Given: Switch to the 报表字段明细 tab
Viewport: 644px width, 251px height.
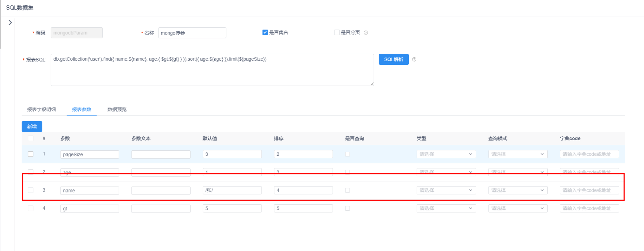Looking at the screenshot, I should tap(42, 109).
